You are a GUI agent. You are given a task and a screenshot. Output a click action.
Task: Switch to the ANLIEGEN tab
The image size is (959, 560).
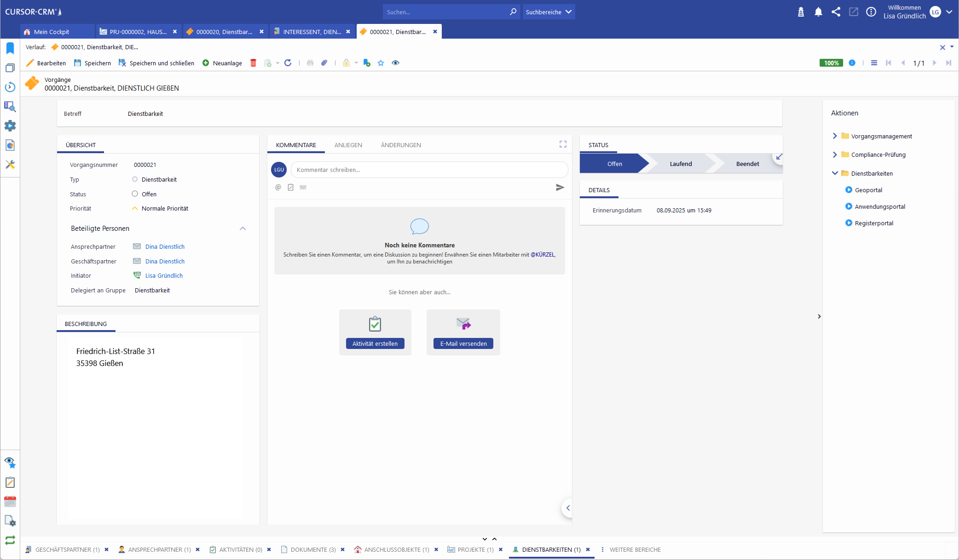pos(348,145)
